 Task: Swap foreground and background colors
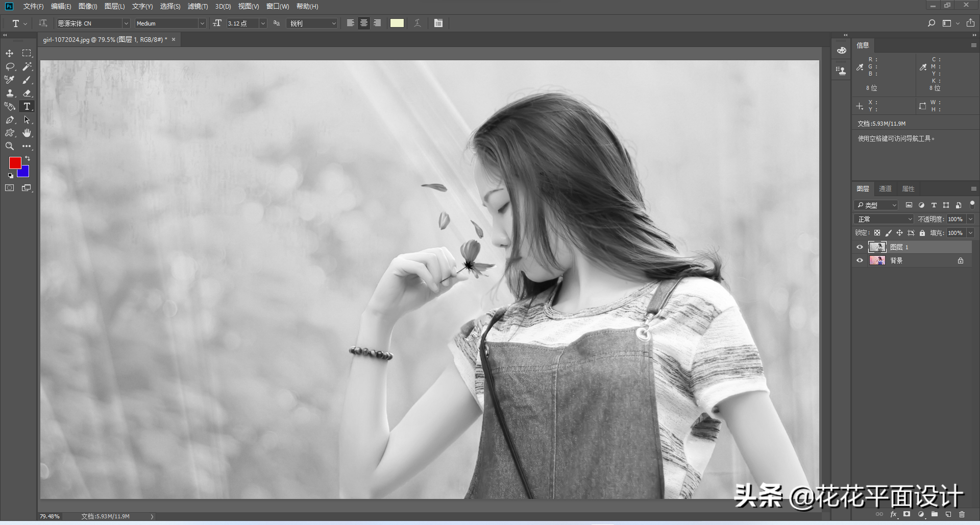click(28, 159)
